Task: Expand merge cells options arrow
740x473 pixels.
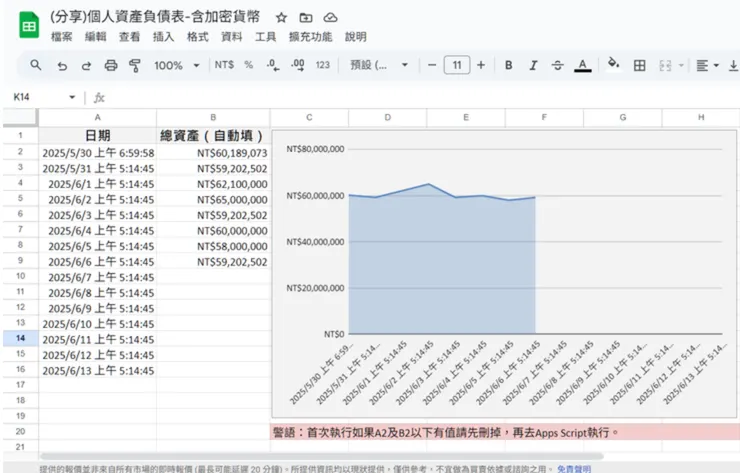Action: pyautogui.click(x=681, y=65)
